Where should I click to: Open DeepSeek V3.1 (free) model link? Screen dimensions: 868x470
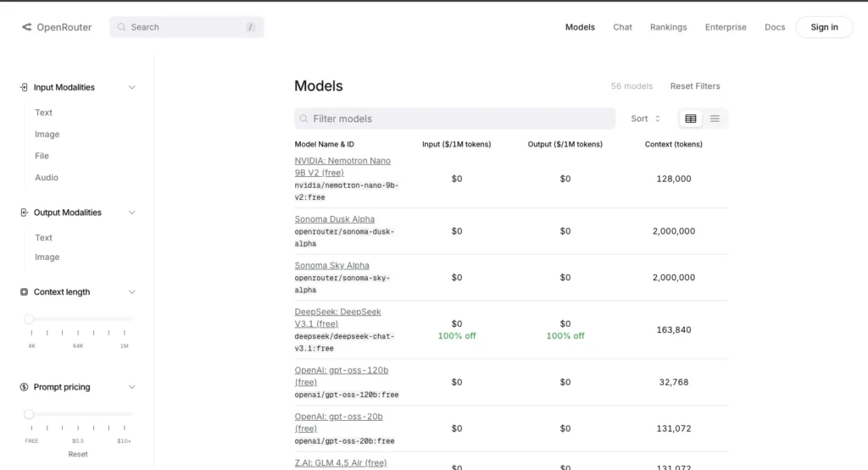(337, 318)
